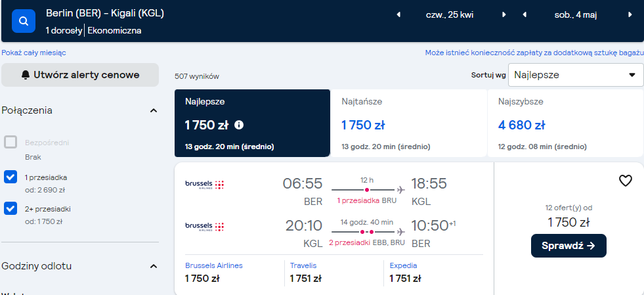Go to previous departure date arrow
644x295 pixels.
click(x=398, y=15)
